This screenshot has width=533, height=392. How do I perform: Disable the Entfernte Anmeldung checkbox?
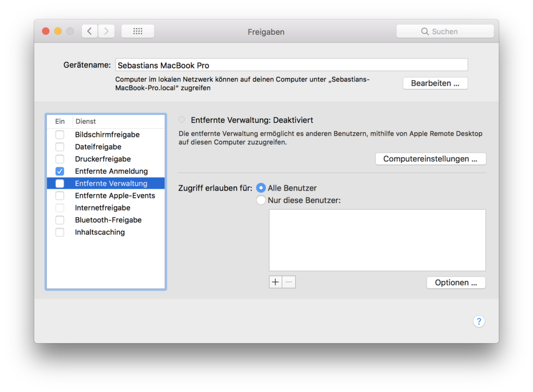coord(60,171)
